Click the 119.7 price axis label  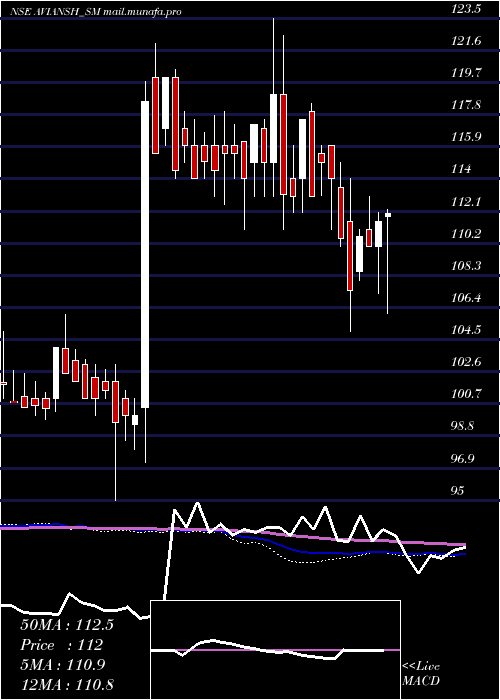[466, 73]
